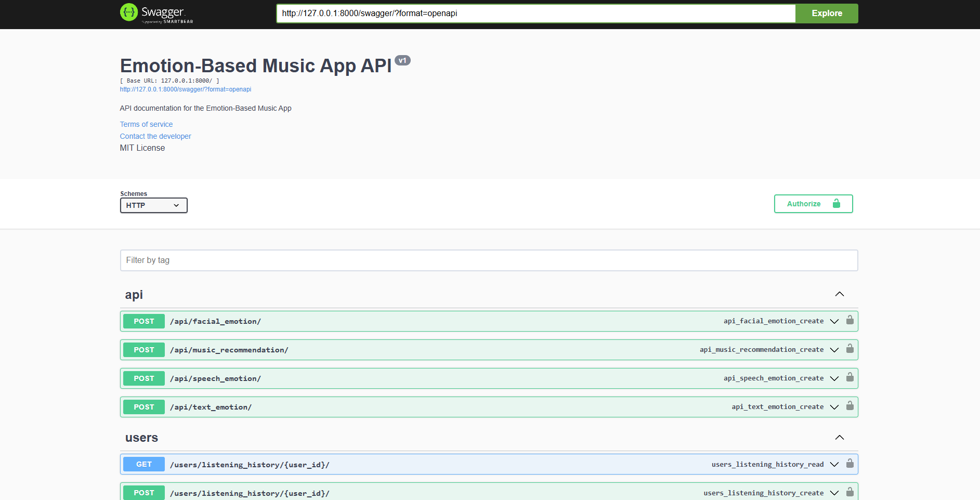
Task: Click the api tag heading
Action: click(x=134, y=295)
